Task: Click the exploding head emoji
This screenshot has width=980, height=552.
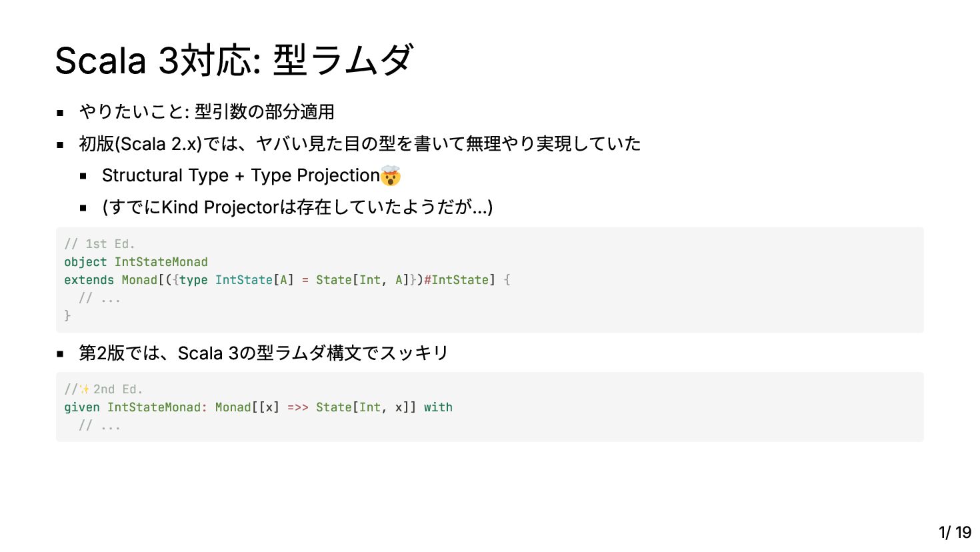Action: point(391,175)
